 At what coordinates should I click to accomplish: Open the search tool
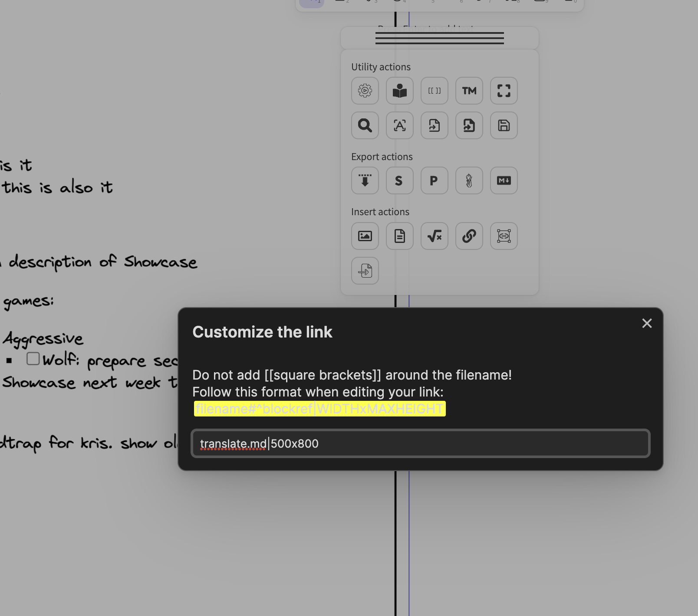point(365,126)
